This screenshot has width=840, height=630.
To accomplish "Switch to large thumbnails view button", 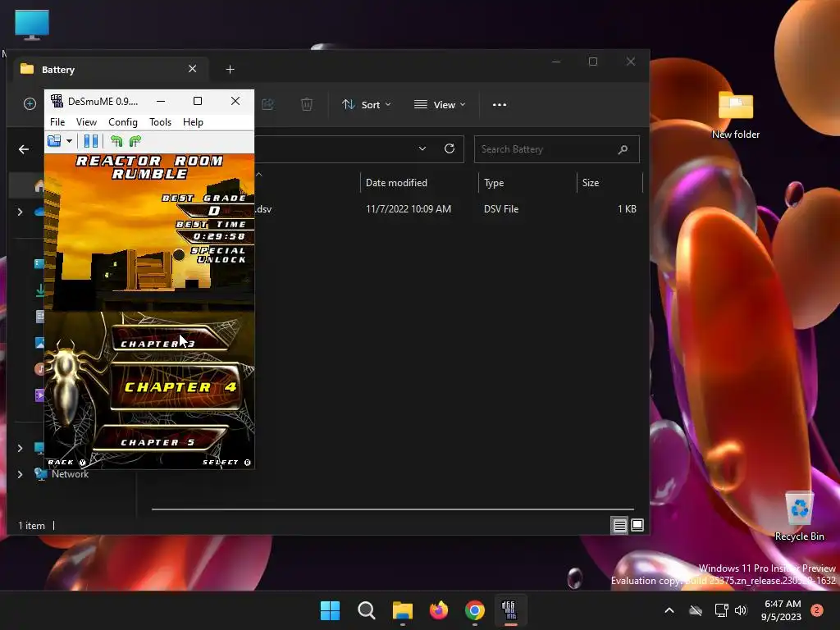I will point(637,526).
